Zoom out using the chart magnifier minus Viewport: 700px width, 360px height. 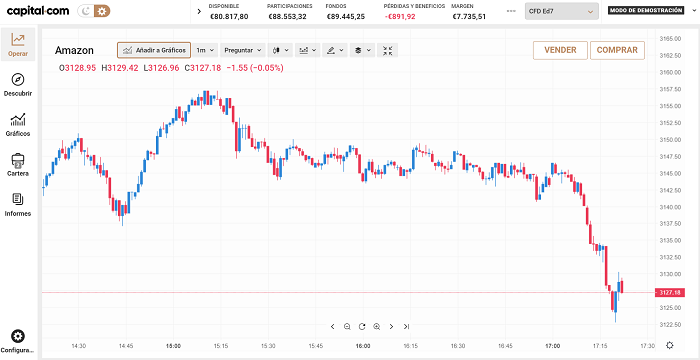(347, 327)
